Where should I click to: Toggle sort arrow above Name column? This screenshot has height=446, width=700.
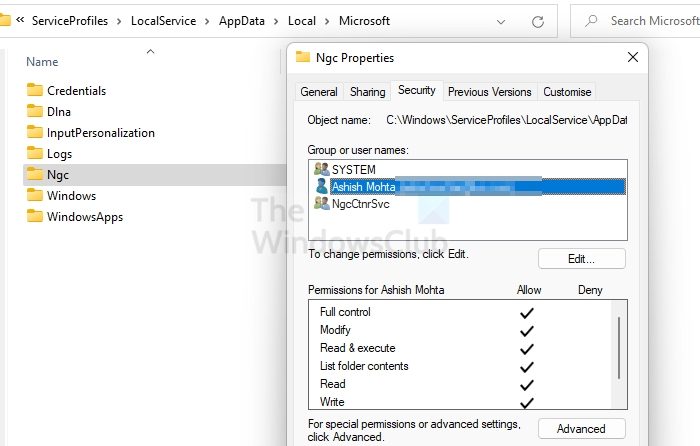click(x=150, y=52)
